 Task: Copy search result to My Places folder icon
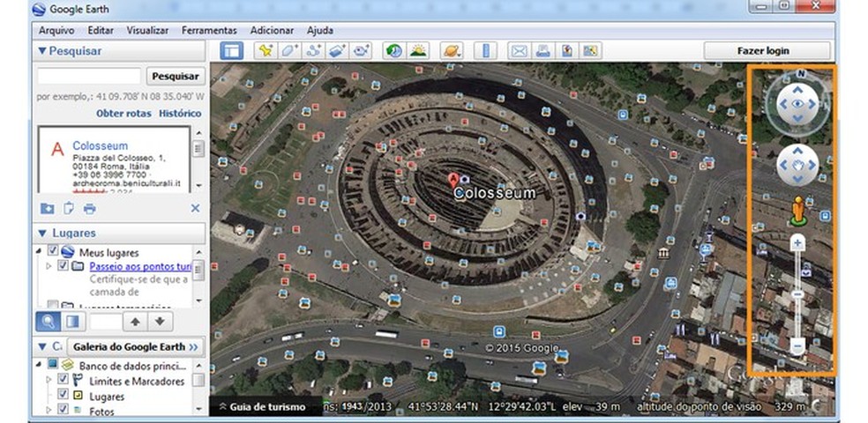(x=48, y=209)
